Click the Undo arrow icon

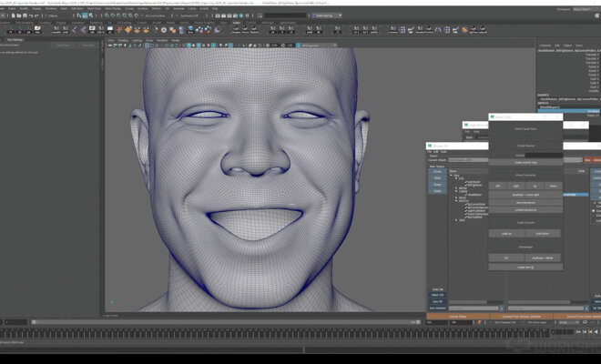coord(31,15)
